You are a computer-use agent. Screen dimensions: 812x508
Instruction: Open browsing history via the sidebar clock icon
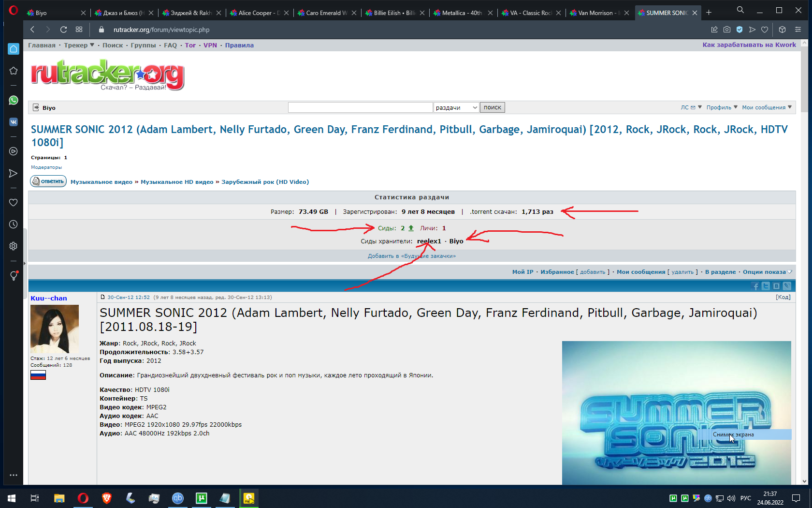pyautogui.click(x=13, y=224)
